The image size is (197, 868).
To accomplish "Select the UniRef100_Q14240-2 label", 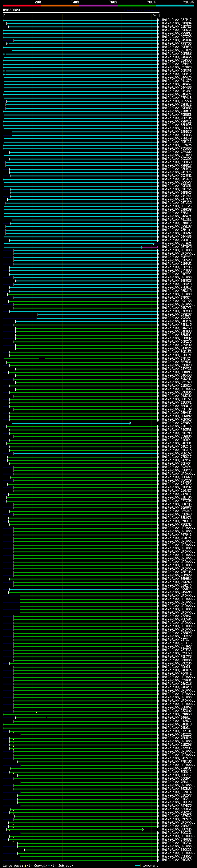I will [179, 582].
